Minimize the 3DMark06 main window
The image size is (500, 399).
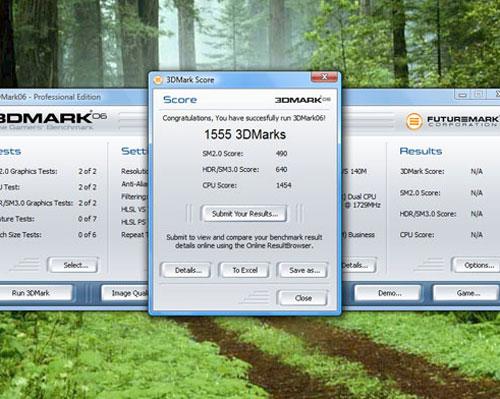462,95
